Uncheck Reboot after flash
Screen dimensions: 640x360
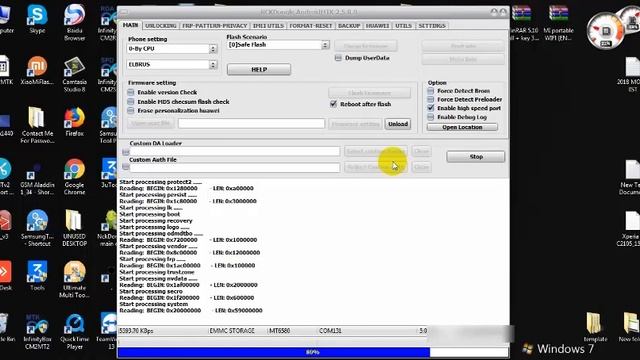pos(333,104)
